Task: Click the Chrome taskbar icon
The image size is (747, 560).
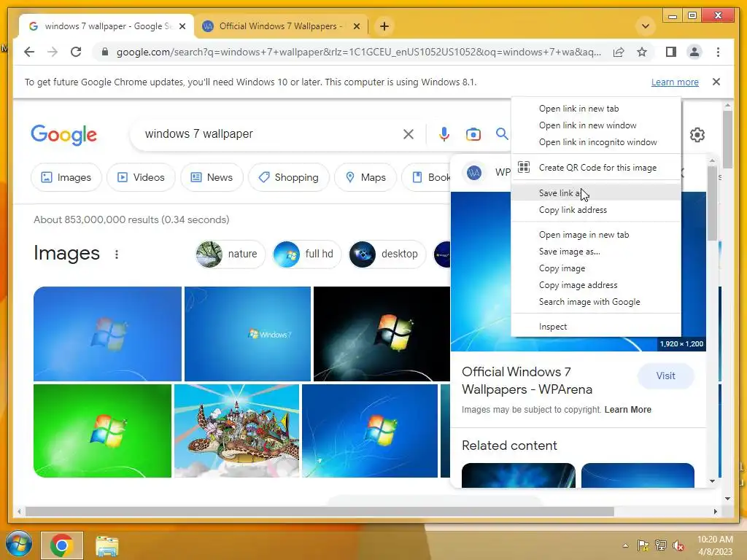Action: [61, 545]
